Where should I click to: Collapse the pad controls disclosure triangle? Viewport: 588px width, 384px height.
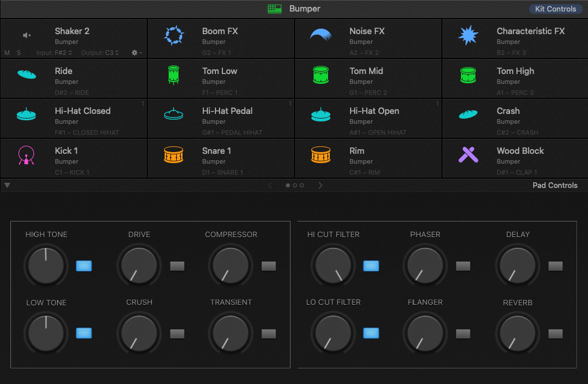[7, 185]
